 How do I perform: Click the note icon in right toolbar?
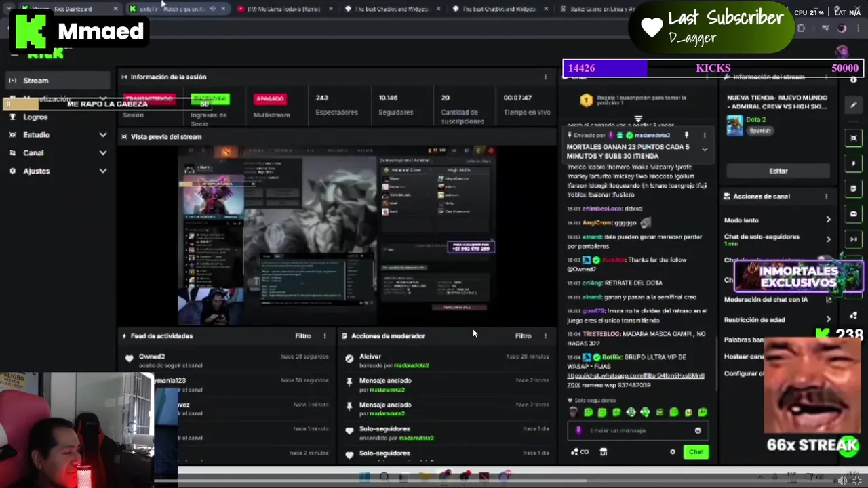pyautogui.click(x=853, y=188)
